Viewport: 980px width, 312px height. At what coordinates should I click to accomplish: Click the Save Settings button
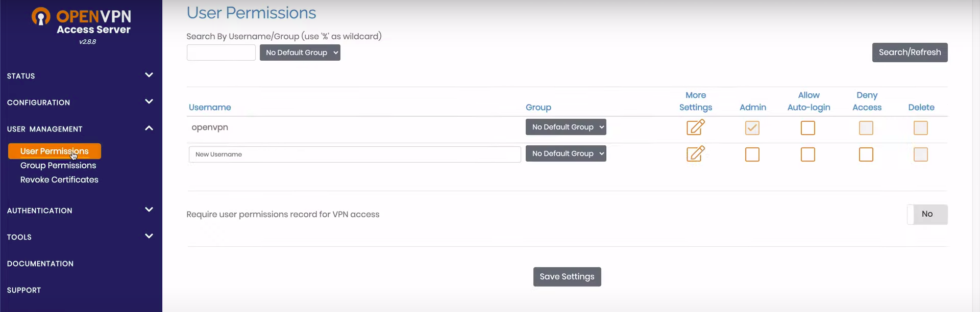567,277
